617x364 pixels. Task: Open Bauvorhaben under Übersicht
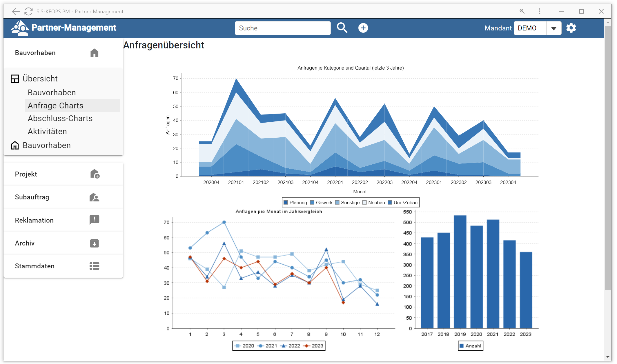coord(52,93)
